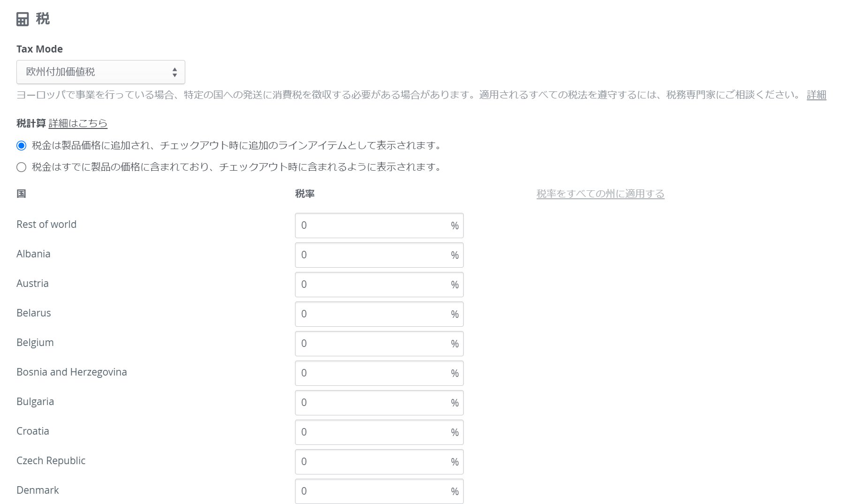Click the Tax Mode label
The image size is (846, 504).
(x=39, y=49)
